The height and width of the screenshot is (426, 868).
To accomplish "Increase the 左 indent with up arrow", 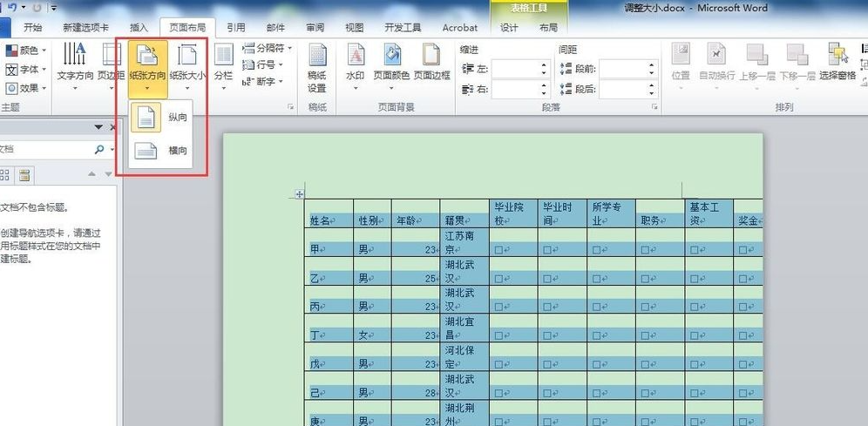I will 544,65.
